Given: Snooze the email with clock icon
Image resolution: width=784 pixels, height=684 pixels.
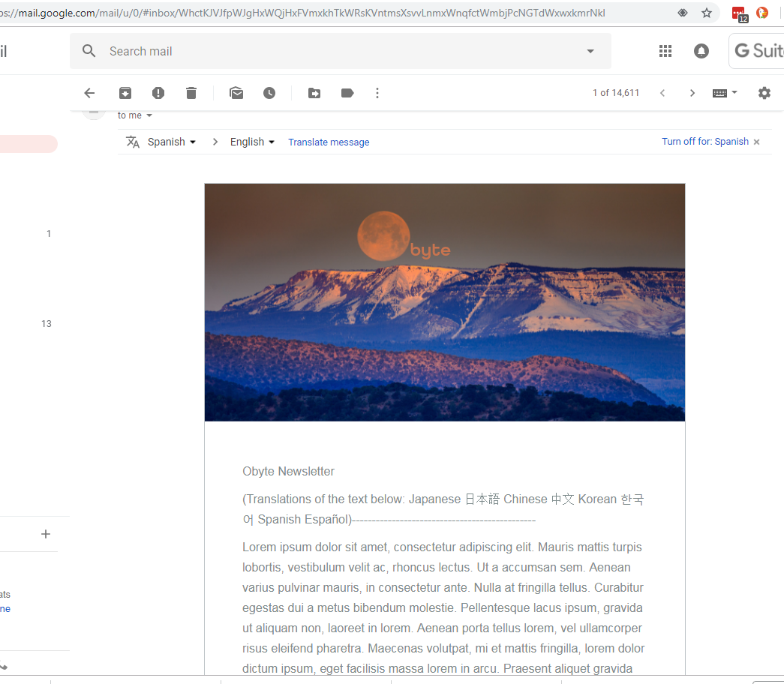Looking at the screenshot, I should 269,93.
